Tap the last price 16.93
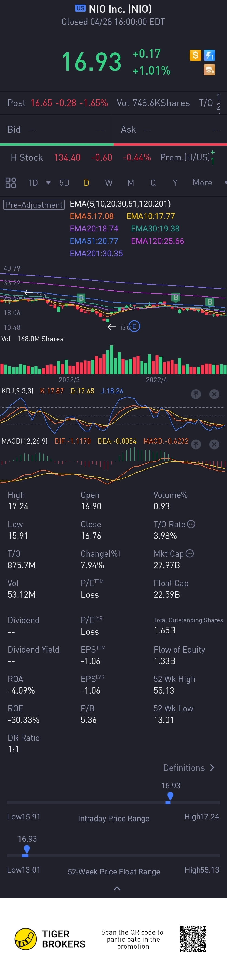The height and width of the screenshot is (980, 227). coord(91,62)
